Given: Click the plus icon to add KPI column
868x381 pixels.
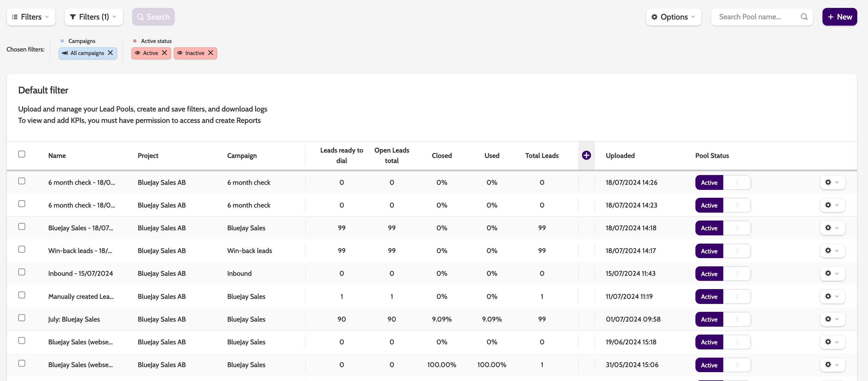Looking at the screenshot, I should [586, 155].
